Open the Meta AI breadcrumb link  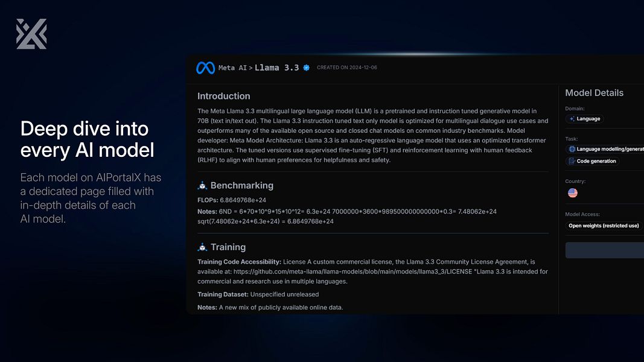point(232,68)
